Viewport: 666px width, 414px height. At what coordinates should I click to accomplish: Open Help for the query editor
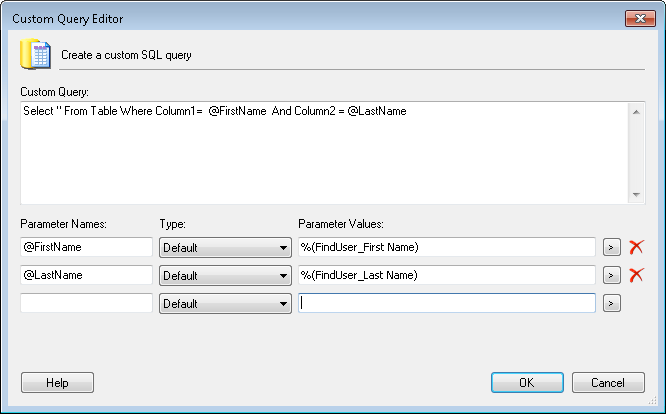[57, 382]
